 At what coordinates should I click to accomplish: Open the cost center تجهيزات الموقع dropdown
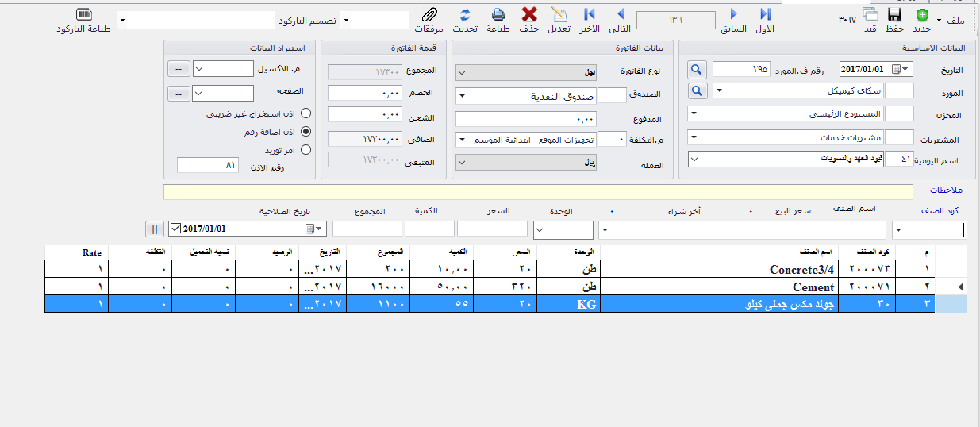pyautogui.click(x=462, y=139)
